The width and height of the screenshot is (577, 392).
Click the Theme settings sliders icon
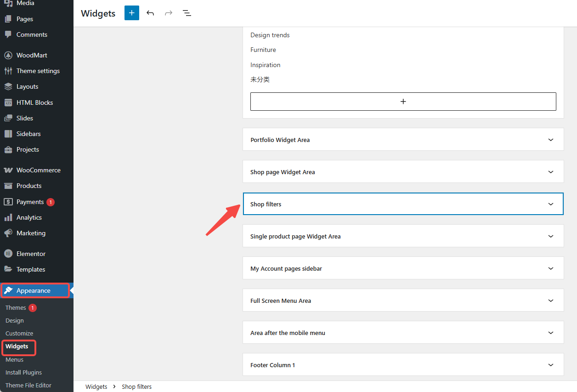coord(8,71)
